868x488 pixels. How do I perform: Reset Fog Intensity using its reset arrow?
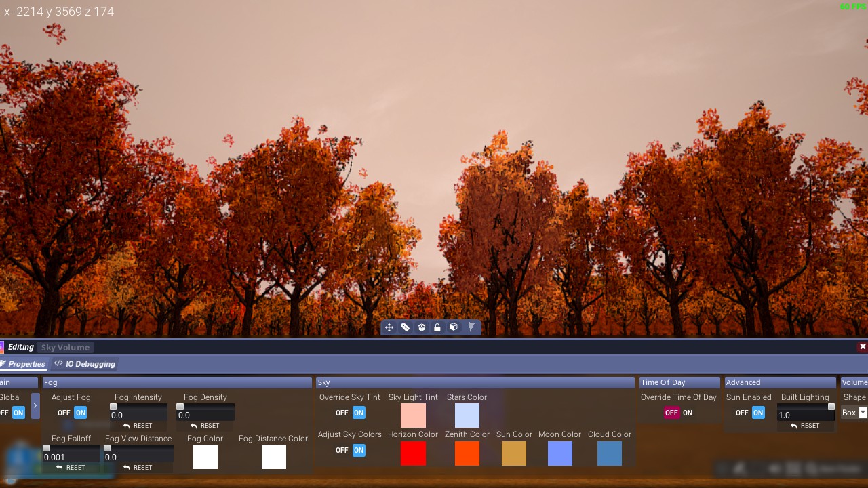click(138, 426)
